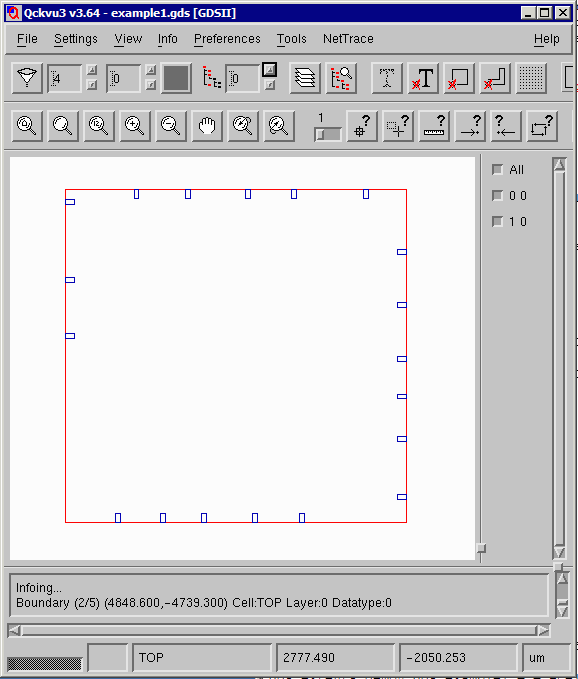The image size is (578, 679).
Task: Toggle layer 0 0 checkbox
Action: [497, 195]
